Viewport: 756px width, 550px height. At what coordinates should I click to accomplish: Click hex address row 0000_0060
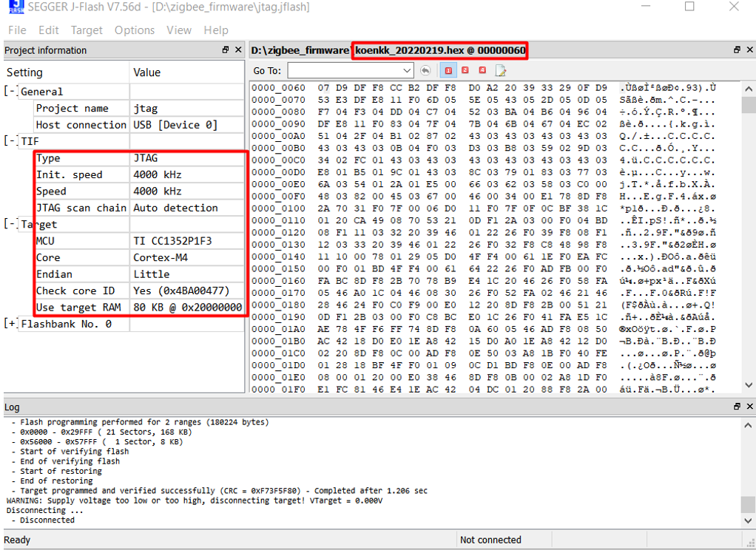click(278, 88)
